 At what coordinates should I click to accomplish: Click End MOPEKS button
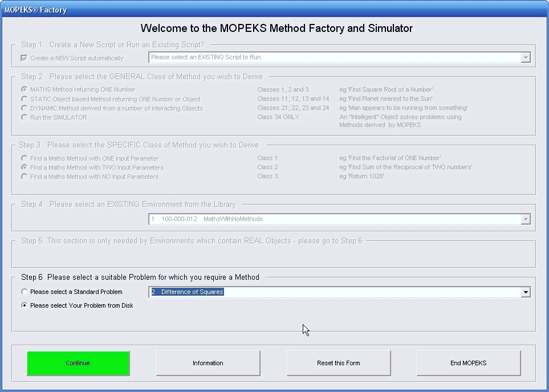pyautogui.click(x=469, y=363)
